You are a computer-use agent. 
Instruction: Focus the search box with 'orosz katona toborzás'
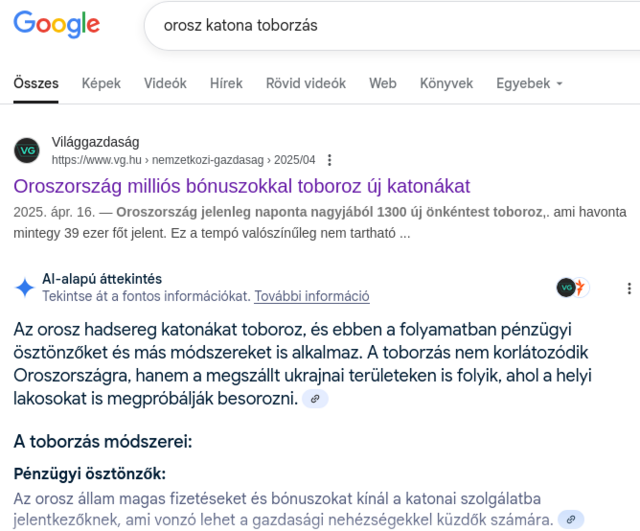[392, 26]
